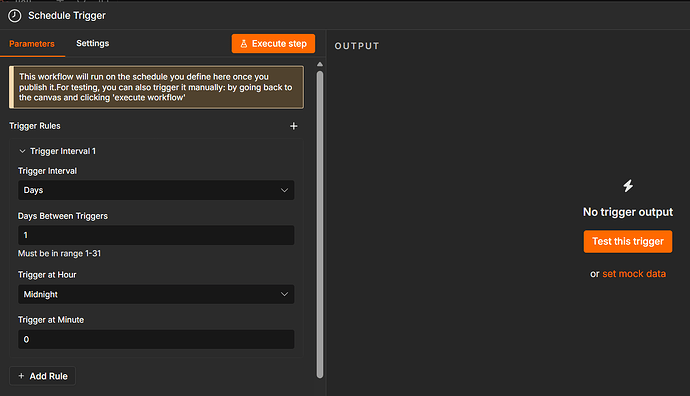Switch to the Settings tab

tap(92, 43)
